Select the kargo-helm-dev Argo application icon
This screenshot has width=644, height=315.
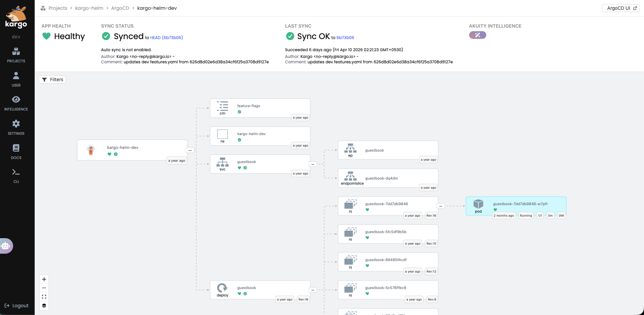click(x=91, y=150)
